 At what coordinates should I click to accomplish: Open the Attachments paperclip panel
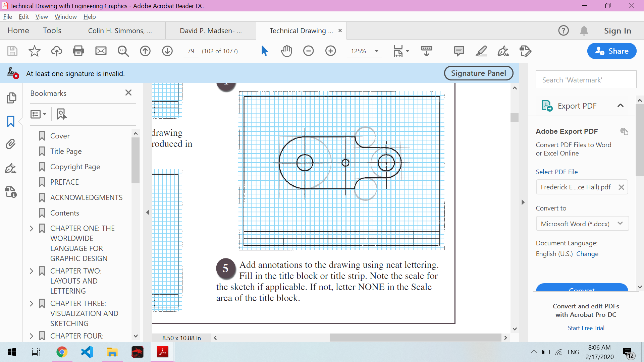point(11,144)
